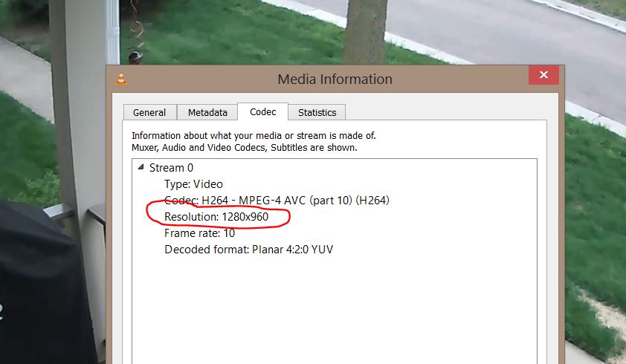This screenshot has width=626, height=364.
Task: Click the 'Information about what your media' description line
Action: point(254,136)
